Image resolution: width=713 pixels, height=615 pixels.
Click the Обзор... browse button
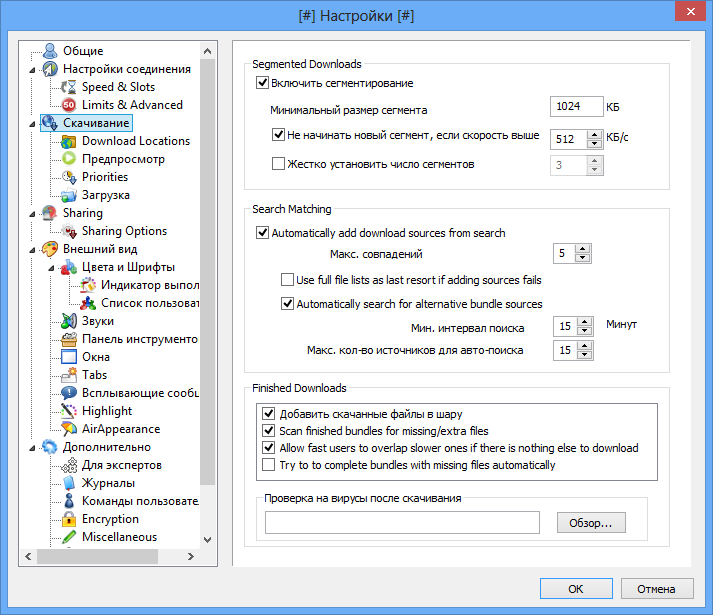[591, 523]
